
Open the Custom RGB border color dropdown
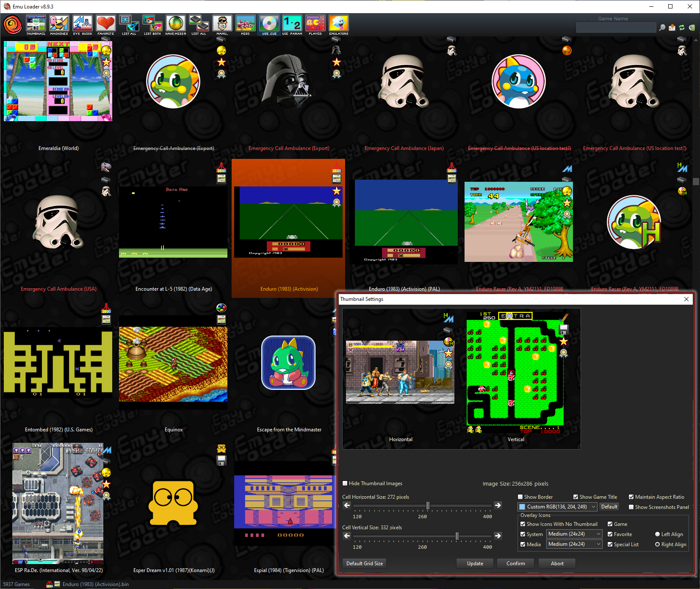click(x=557, y=507)
